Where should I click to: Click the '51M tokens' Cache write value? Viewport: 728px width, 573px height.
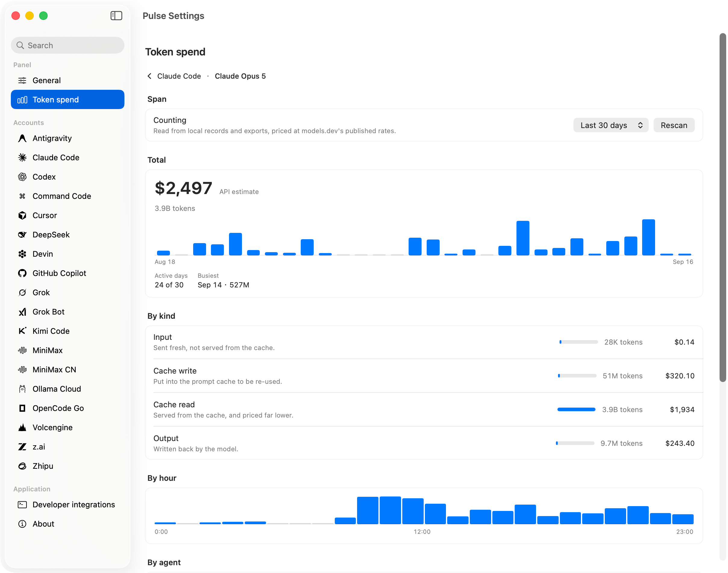(622, 376)
